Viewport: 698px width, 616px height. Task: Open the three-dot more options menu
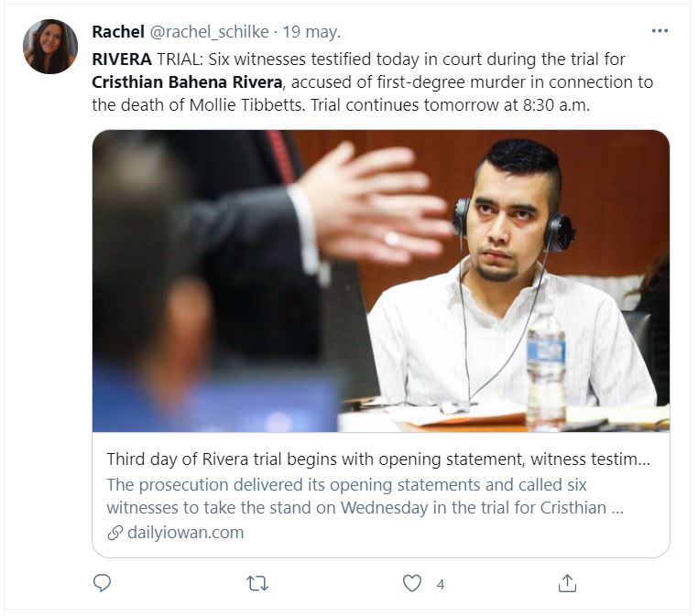660,31
